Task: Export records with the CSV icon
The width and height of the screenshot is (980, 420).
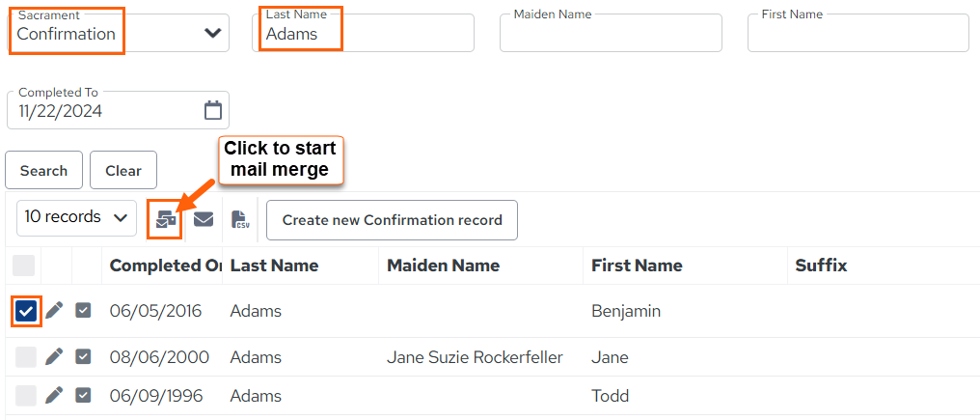Action: point(240,220)
